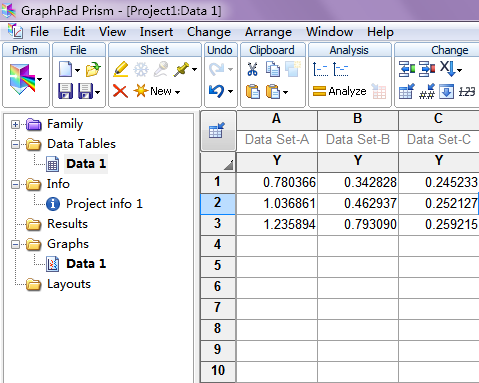Delete the sheet with the red X icon
The image size is (479, 383).
coord(120,91)
